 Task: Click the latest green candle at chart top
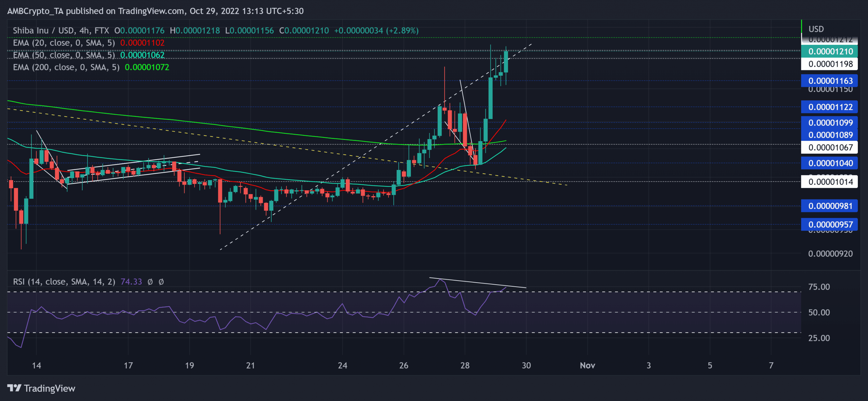(x=506, y=61)
